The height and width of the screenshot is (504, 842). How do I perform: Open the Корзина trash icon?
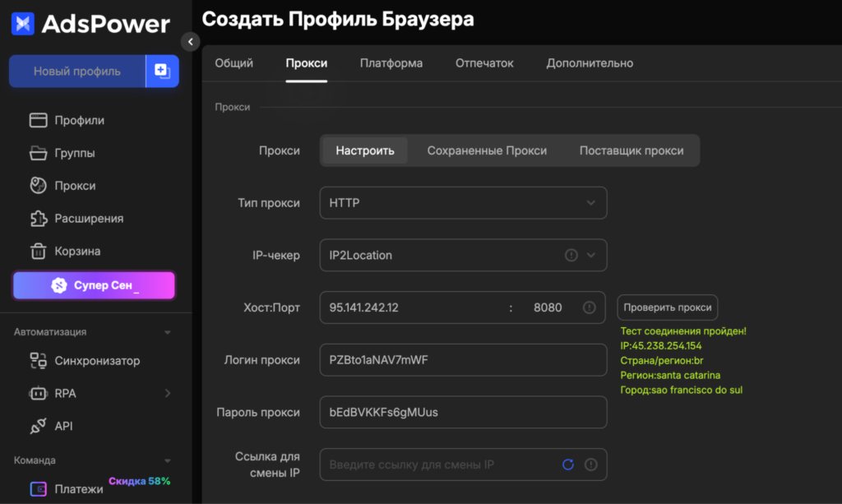[x=38, y=251]
